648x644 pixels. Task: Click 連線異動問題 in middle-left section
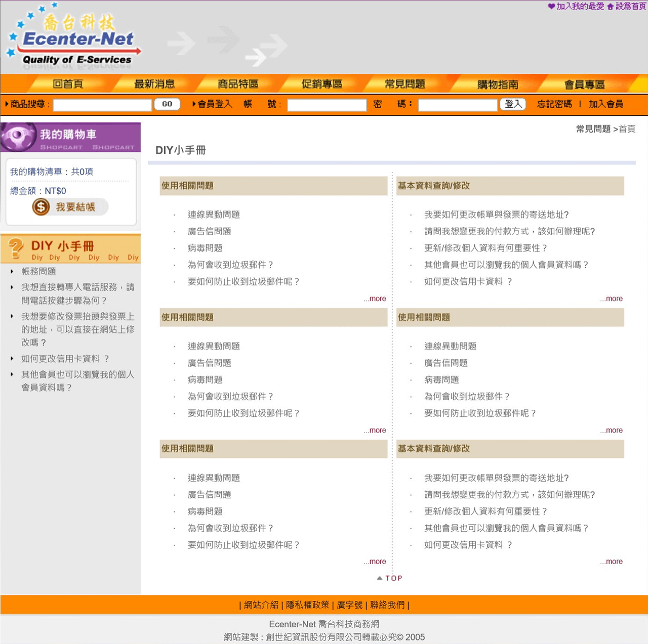click(x=214, y=346)
